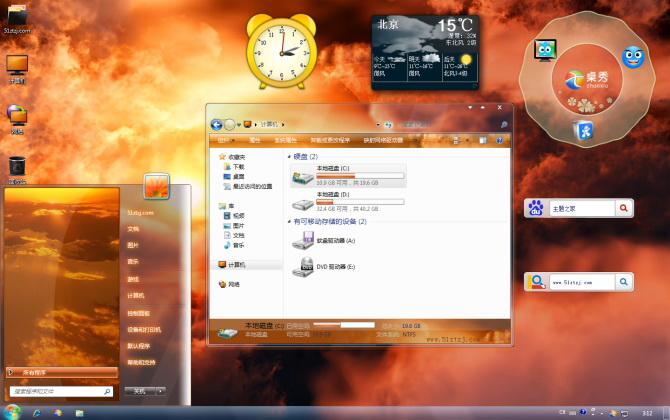Screen dimensions: 670x420
Task: Click 系统属性 in the Explorer toolbar
Action: [285, 140]
